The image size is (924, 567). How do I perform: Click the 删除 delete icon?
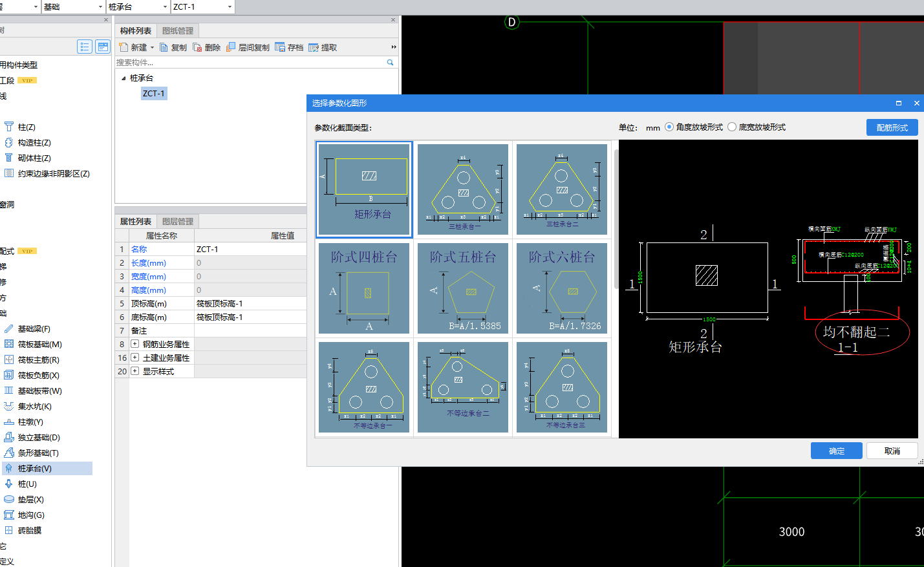197,47
